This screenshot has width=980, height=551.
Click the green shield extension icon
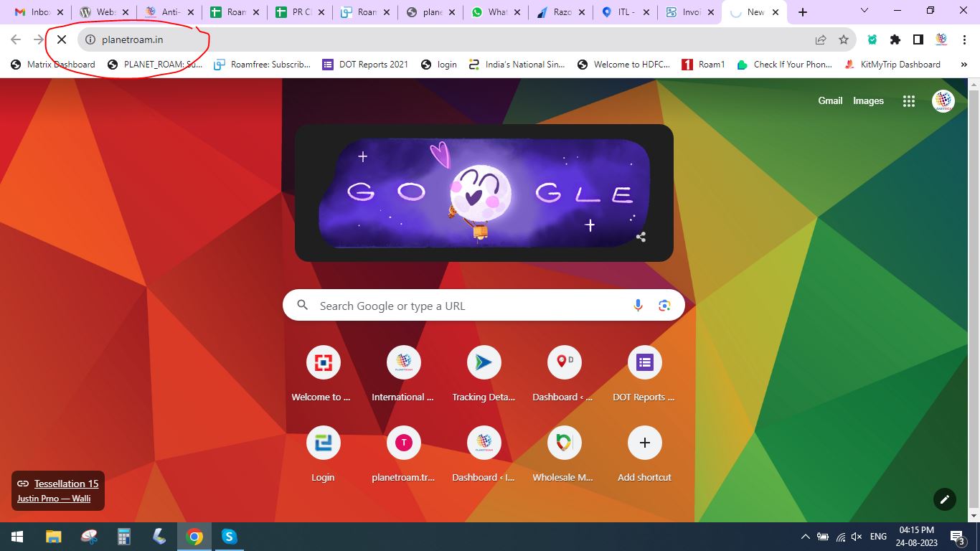872,39
